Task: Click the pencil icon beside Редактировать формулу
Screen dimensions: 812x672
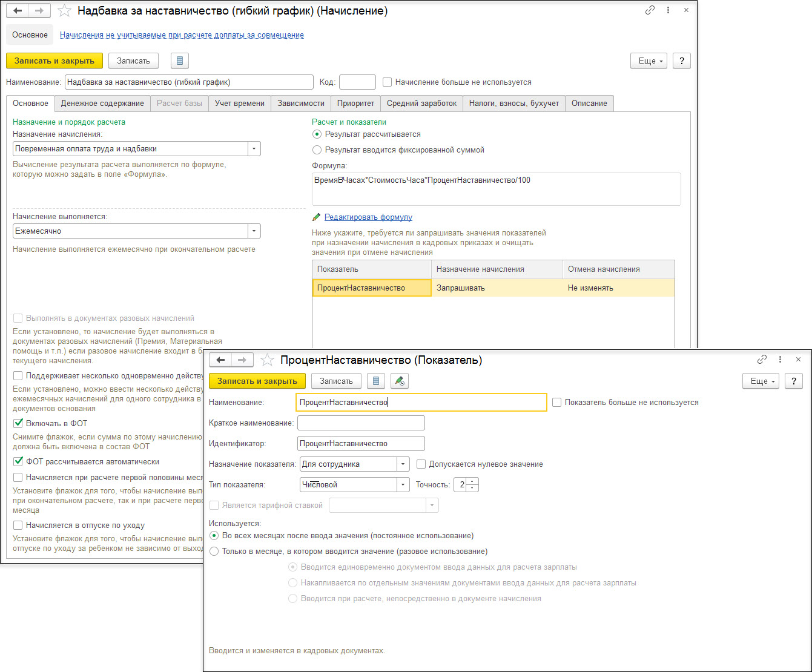Action: (x=316, y=217)
